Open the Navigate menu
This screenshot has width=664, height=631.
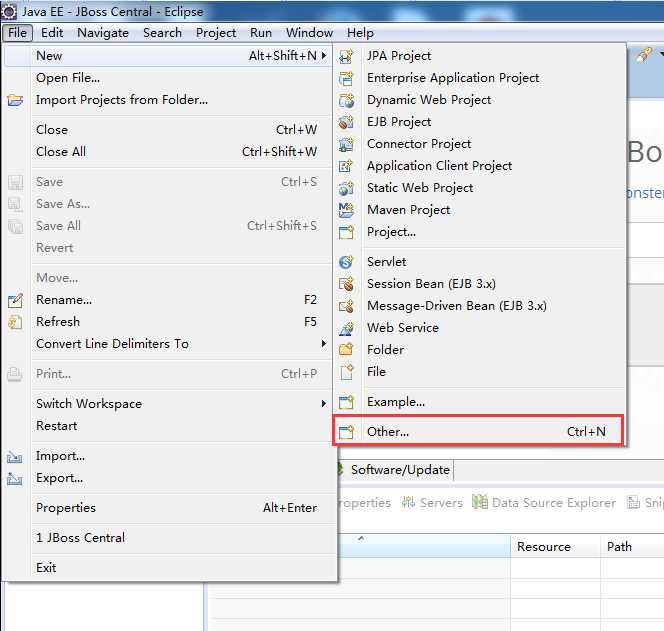[x=103, y=33]
